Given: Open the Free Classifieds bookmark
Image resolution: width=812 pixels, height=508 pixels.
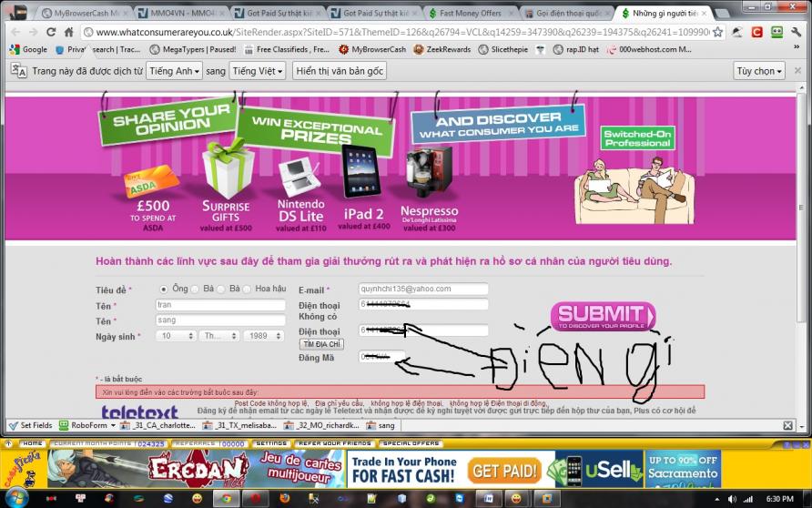Looking at the screenshot, I should coord(287,50).
